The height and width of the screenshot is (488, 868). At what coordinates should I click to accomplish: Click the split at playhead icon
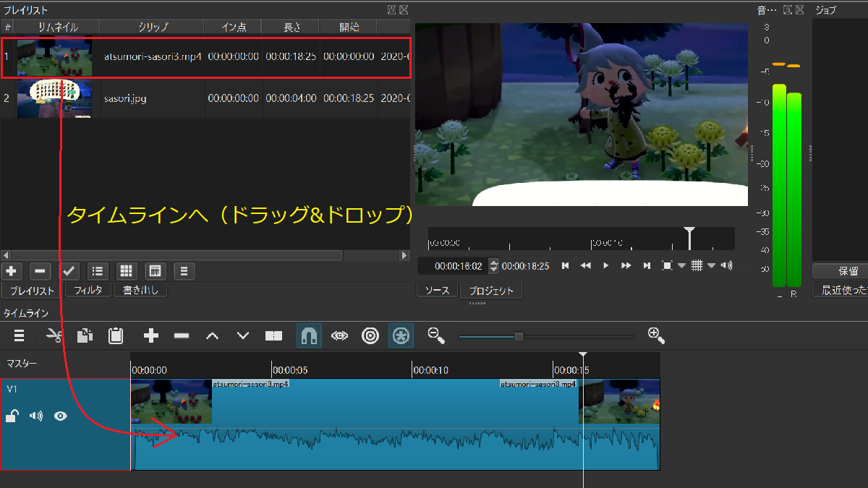coord(273,335)
